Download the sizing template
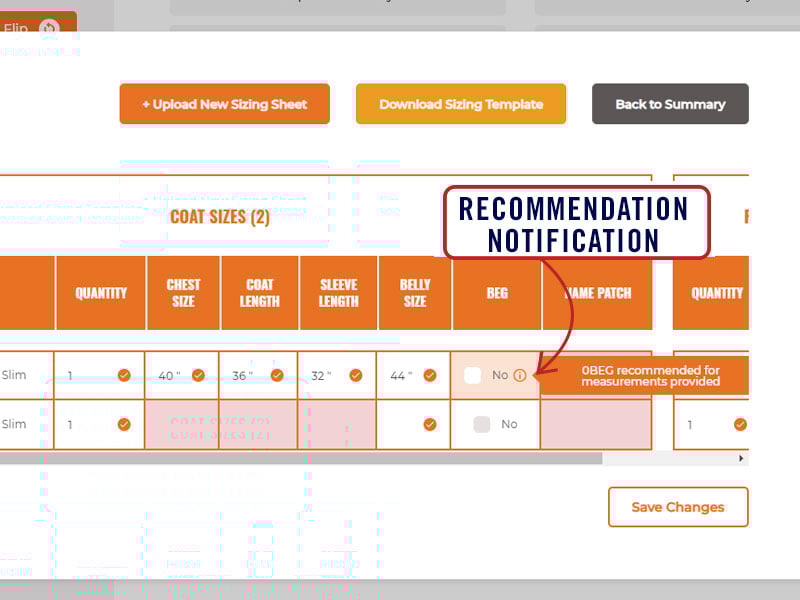This screenshot has width=800, height=600. 461,104
